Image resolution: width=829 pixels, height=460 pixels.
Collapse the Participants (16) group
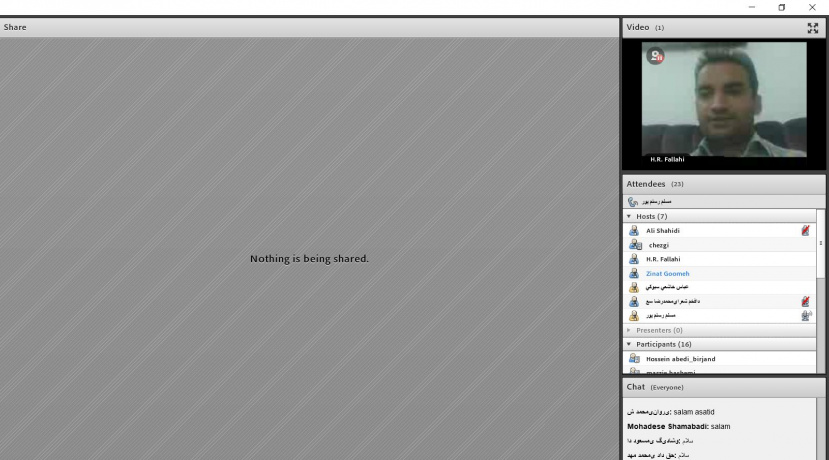[629, 344]
